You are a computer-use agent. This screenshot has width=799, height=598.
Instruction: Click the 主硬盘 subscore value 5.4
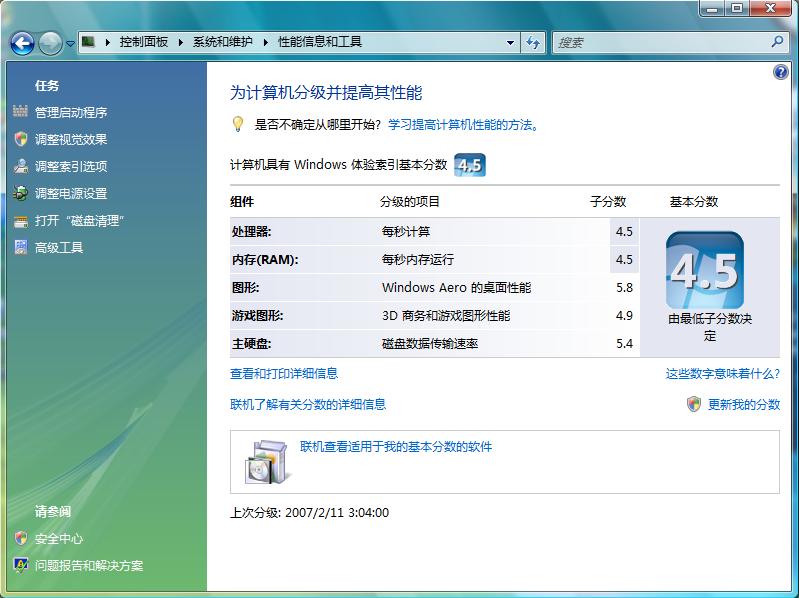[624, 343]
